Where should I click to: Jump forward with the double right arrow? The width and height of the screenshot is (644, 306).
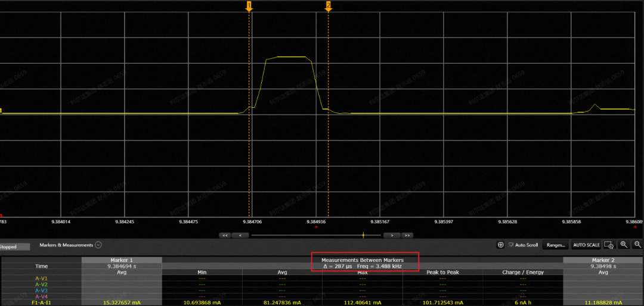pyautogui.click(x=407, y=236)
